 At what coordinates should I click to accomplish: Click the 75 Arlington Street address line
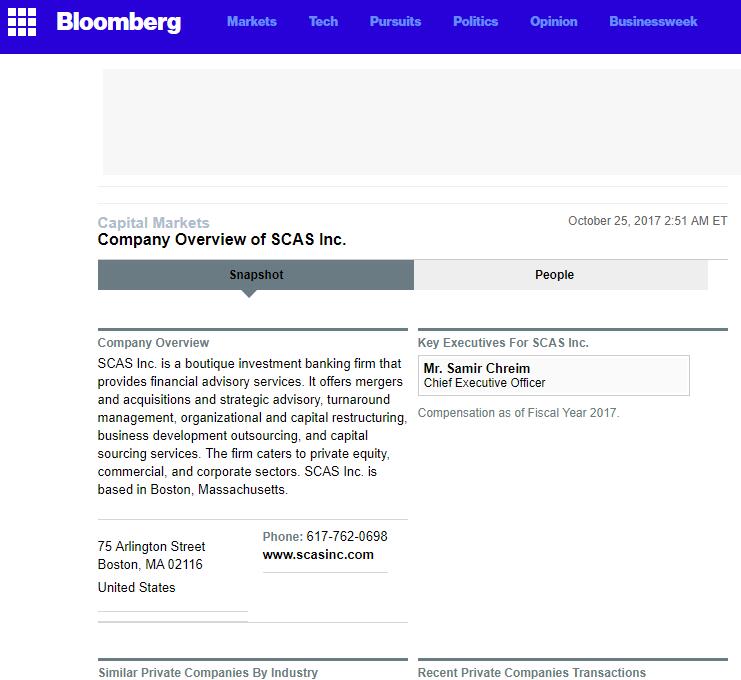(151, 546)
